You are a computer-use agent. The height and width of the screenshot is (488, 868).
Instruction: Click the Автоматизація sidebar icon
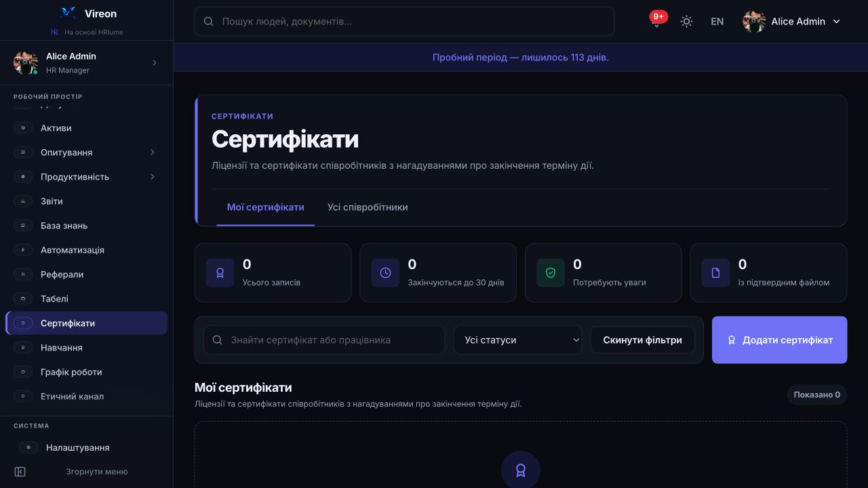(23, 250)
